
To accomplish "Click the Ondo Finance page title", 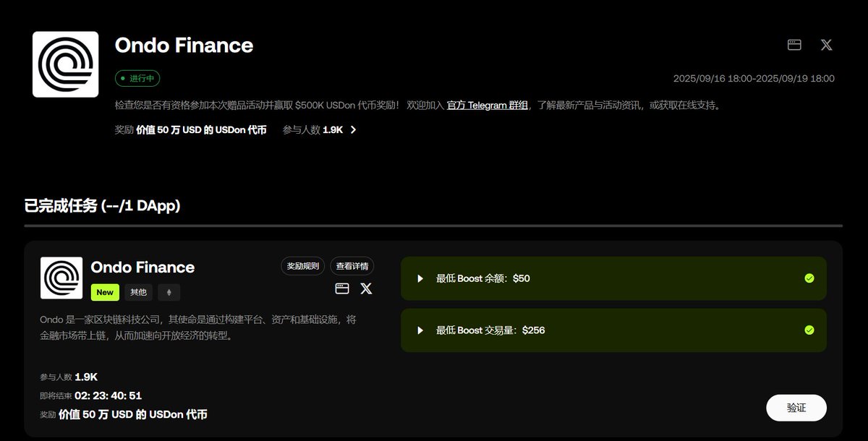I will coord(184,46).
